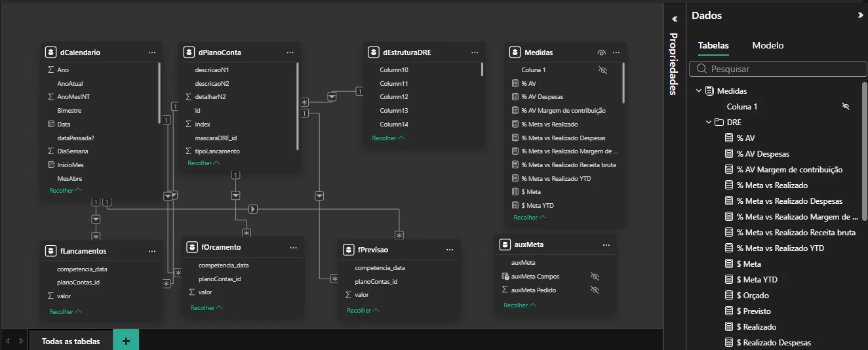Screen dimensions: 868x350
Task: Expand the Propriedades pane
Action: 674,19
